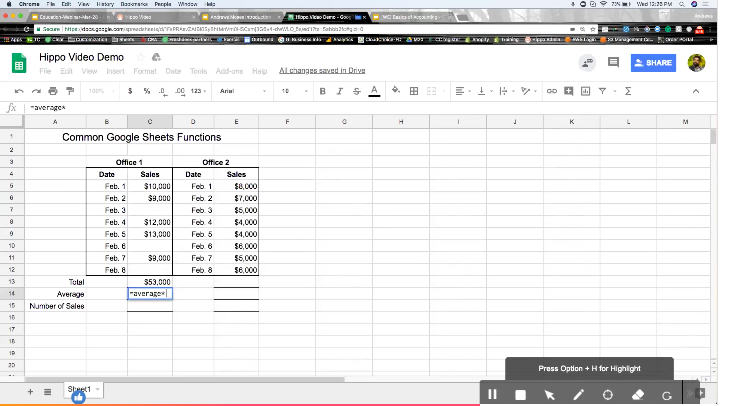
Task: Increase decimal places icon
Action: pyautogui.click(x=180, y=91)
